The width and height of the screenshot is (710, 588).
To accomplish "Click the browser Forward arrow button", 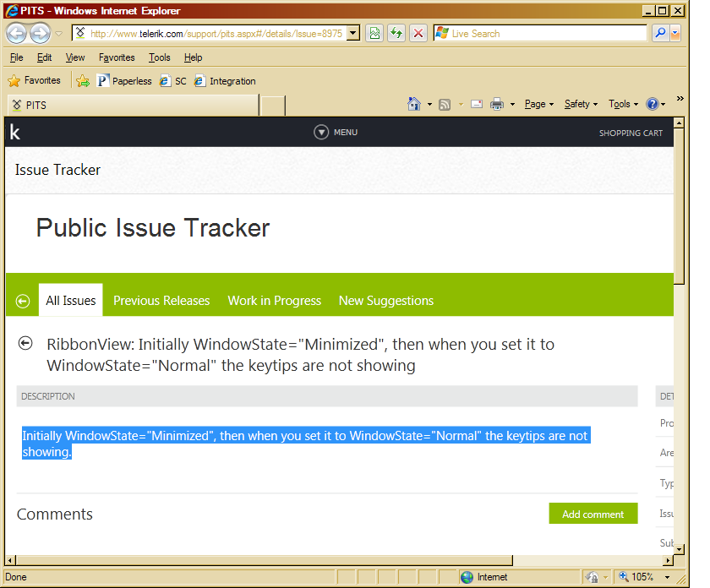I will [x=40, y=34].
